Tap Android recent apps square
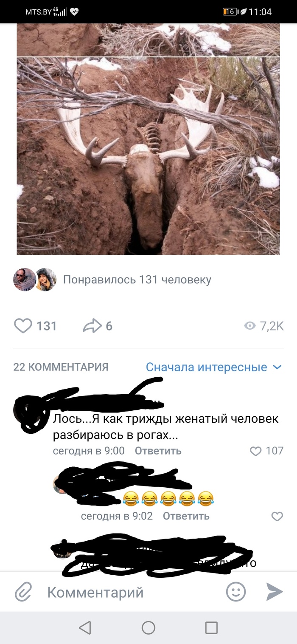This screenshot has width=297, height=644. tap(211, 627)
